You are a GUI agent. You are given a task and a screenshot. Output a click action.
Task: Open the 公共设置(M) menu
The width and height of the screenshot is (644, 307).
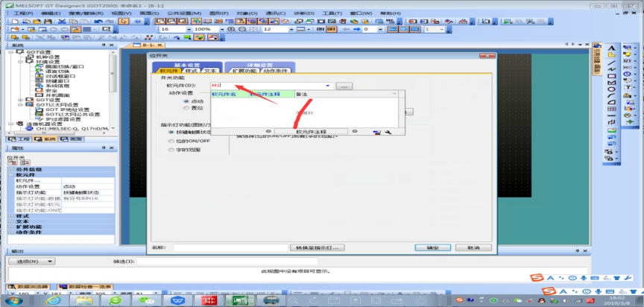click(173, 13)
